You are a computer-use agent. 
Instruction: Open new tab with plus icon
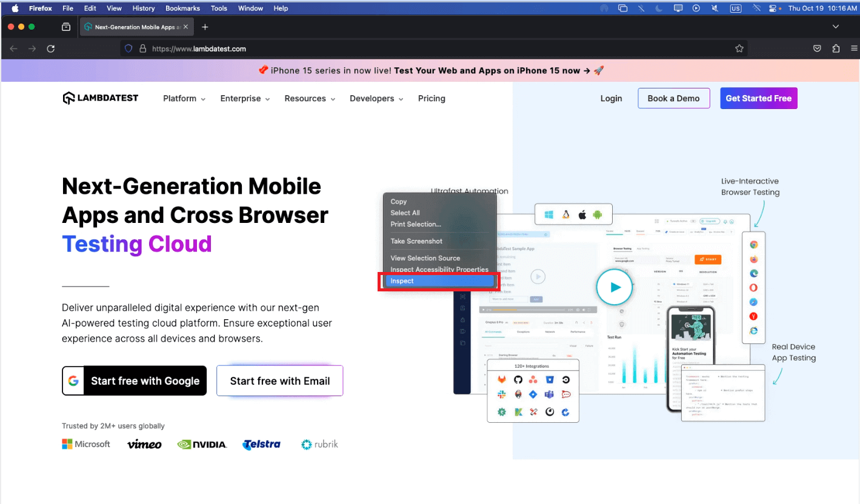click(x=205, y=27)
